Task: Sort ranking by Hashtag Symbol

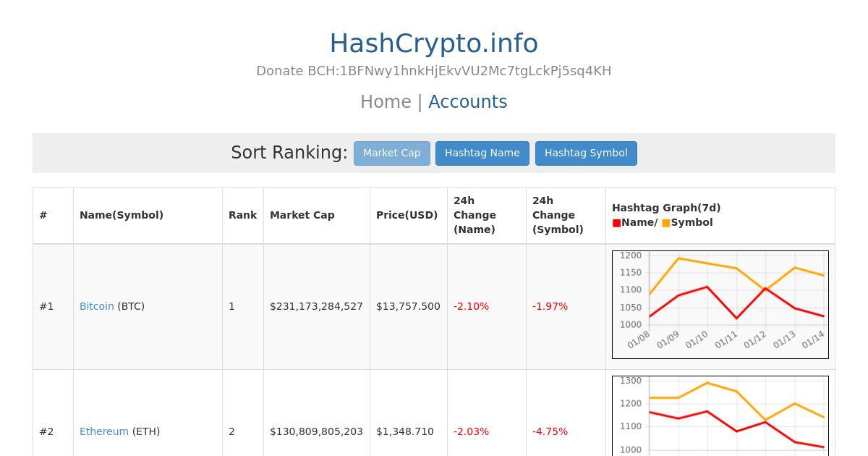Action: tap(586, 153)
